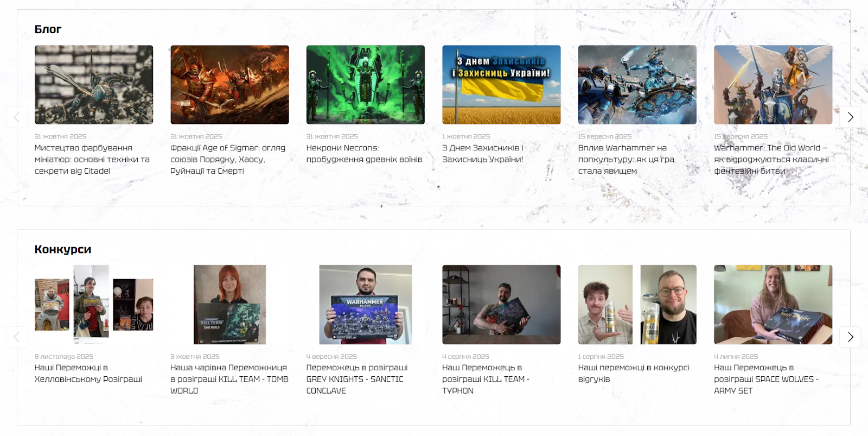This screenshot has width=868, height=436.
Task: Open Grey Knights winner photo
Action: tap(365, 305)
